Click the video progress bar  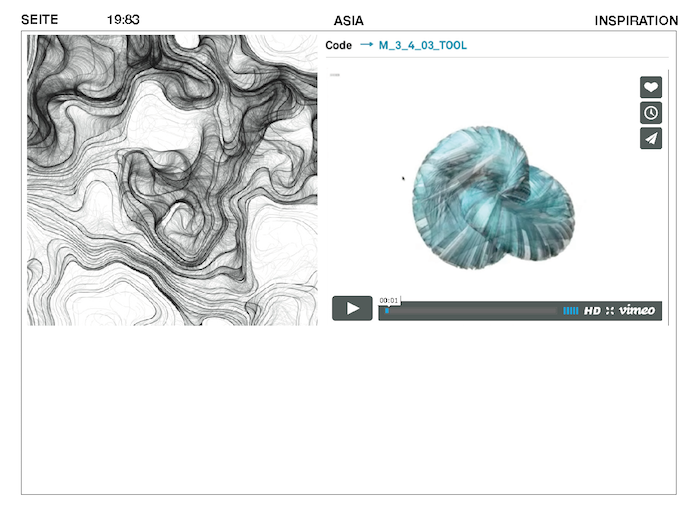coord(469,311)
